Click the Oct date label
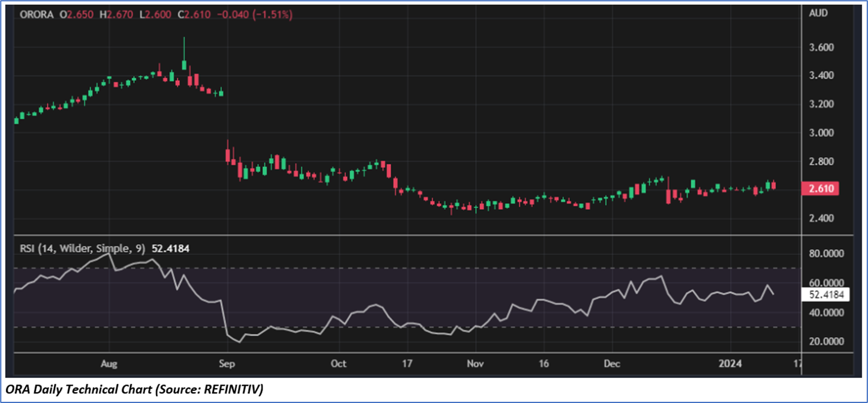This screenshot has width=868, height=403. [x=339, y=363]
